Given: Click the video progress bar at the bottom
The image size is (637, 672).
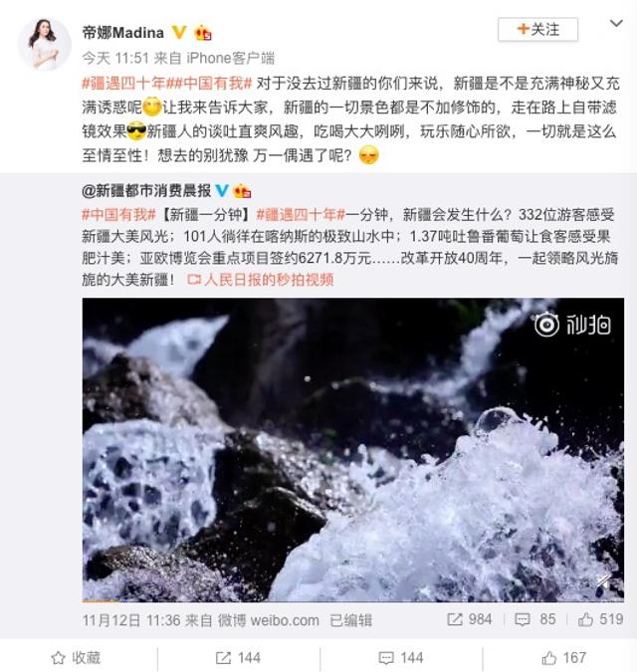Looking at the screenshot, I should pyautogui.click(x=353, y=601).
